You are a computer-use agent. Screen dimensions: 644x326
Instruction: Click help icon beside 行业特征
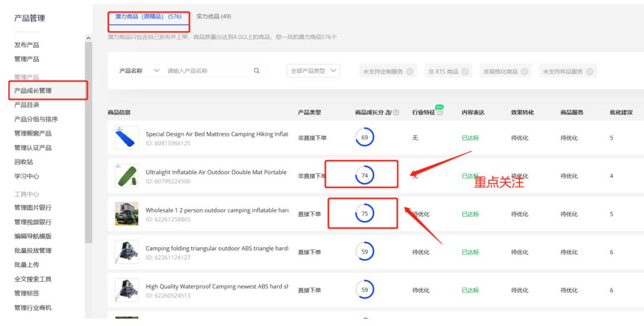click(440, 112)
